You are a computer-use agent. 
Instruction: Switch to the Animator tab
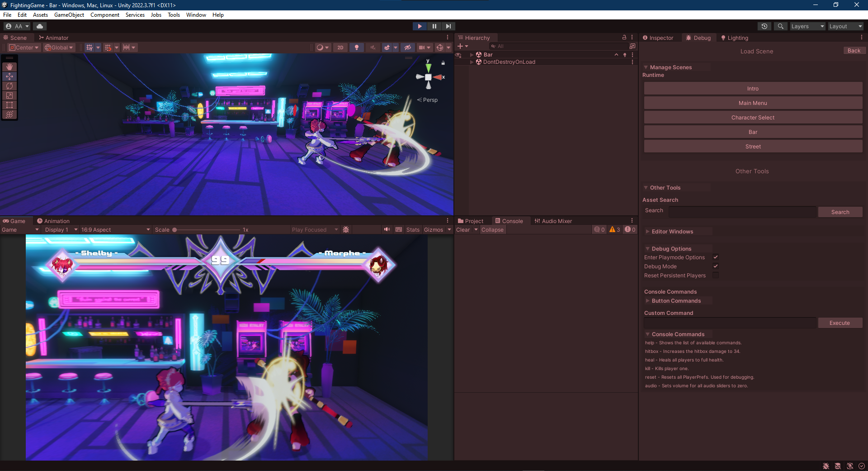click(53, 38)
